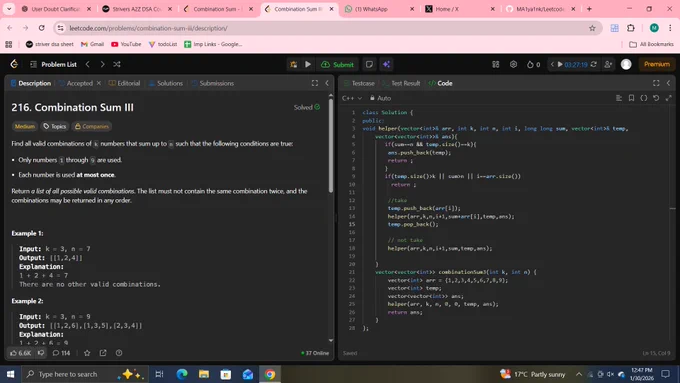Open the Chrome extensions puzzle icon
This screenshot has width=680, height=383.
pos(631,28)
